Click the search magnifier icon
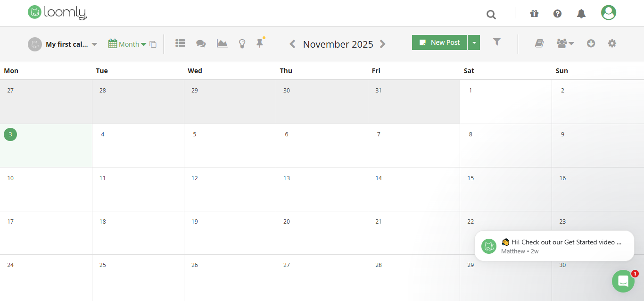 coord(491,15)
